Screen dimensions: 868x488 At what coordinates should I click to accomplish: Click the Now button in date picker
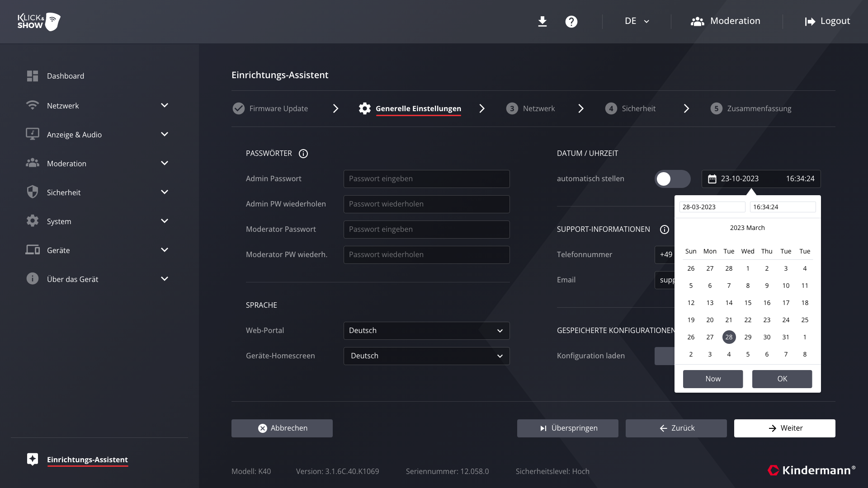pyautogui.click(x=713, y=379)
